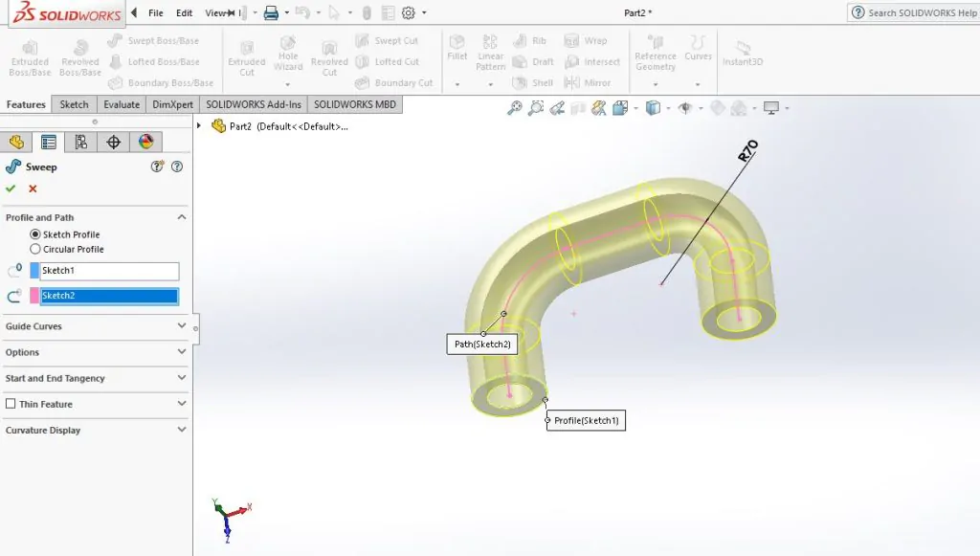Open the Linear Pattern dropdown arrow
This screenshot has height=556, width=980.
[490, 83]
